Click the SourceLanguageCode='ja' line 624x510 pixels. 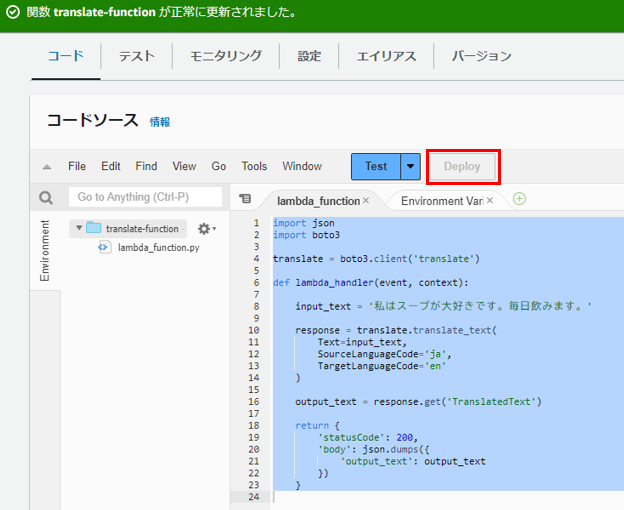click(384, 354)
